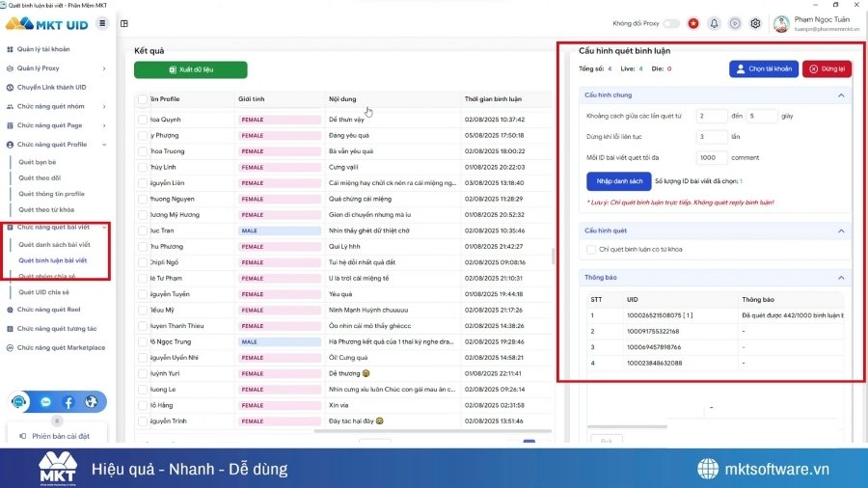Open Quét theo dõi menu item
This screenshot has height=488, width=868.
pos(40,178)
